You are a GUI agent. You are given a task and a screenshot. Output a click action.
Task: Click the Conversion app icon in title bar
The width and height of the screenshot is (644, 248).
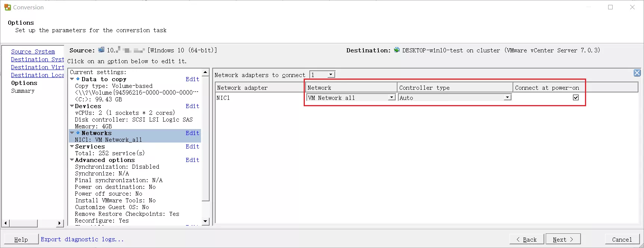tap(7, 7)
